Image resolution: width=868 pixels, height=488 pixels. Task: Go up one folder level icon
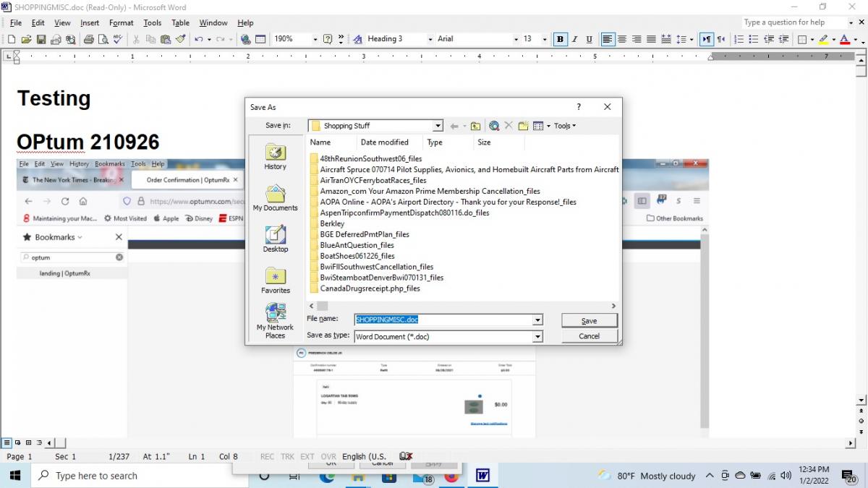click(475, 126)
